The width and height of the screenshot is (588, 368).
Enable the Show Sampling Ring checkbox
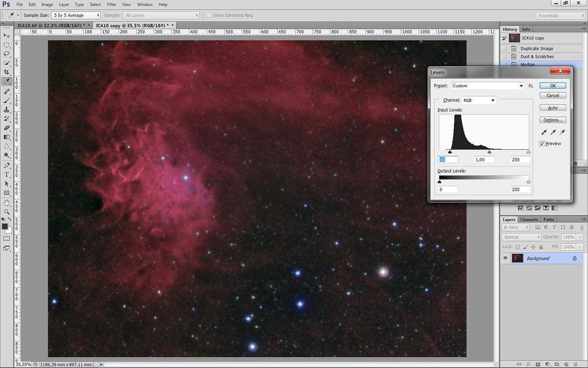[208, 15]
